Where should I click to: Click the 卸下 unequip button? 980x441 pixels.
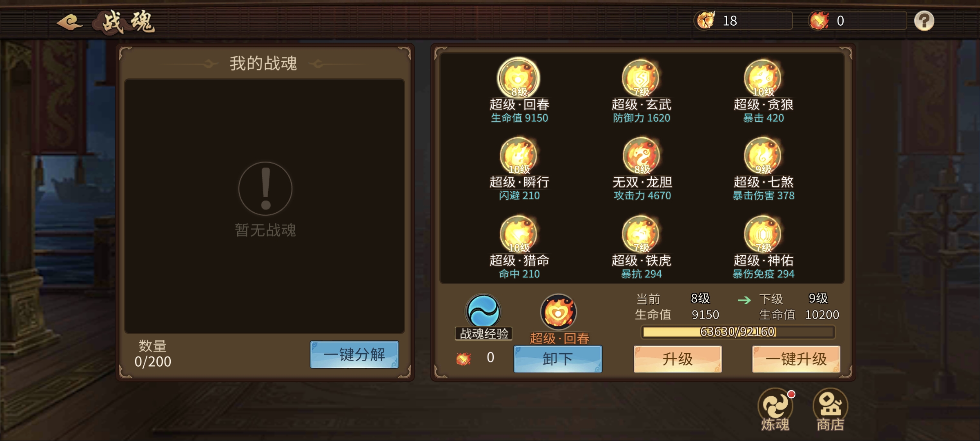click(x=558, y=359)
